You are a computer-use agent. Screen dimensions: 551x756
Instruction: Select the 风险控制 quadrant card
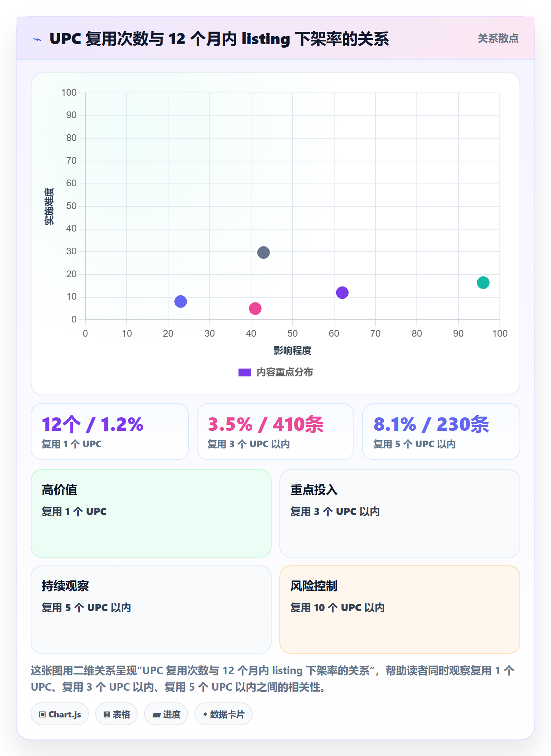click(400, 610)
